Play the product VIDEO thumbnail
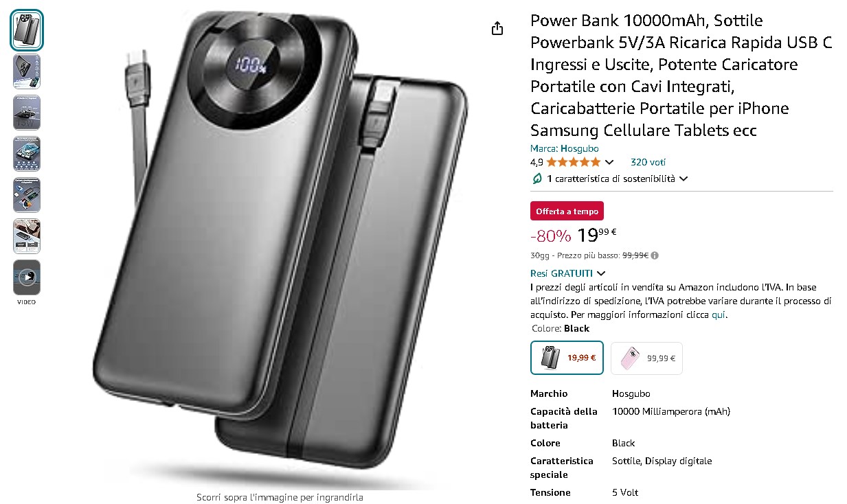 click(x=27, y=277)
